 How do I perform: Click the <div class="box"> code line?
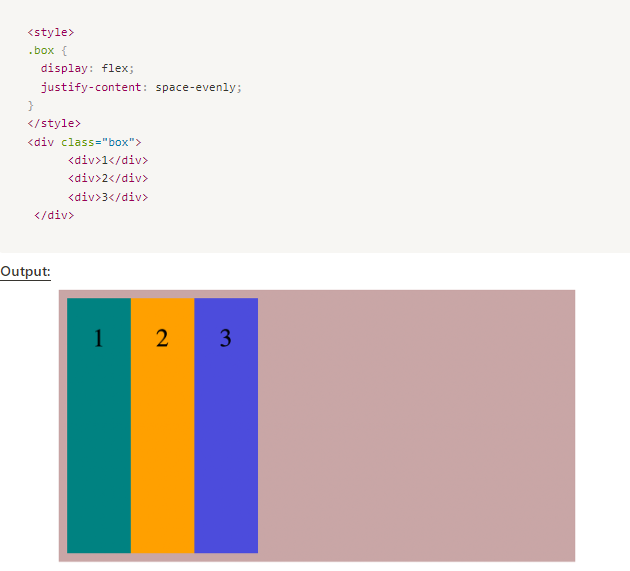(x=84, y=142)
